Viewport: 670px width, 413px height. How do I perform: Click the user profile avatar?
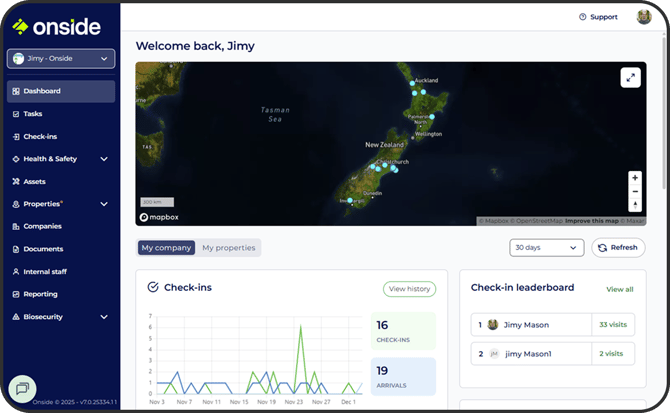pyautogui.click(x=644, y=16)
